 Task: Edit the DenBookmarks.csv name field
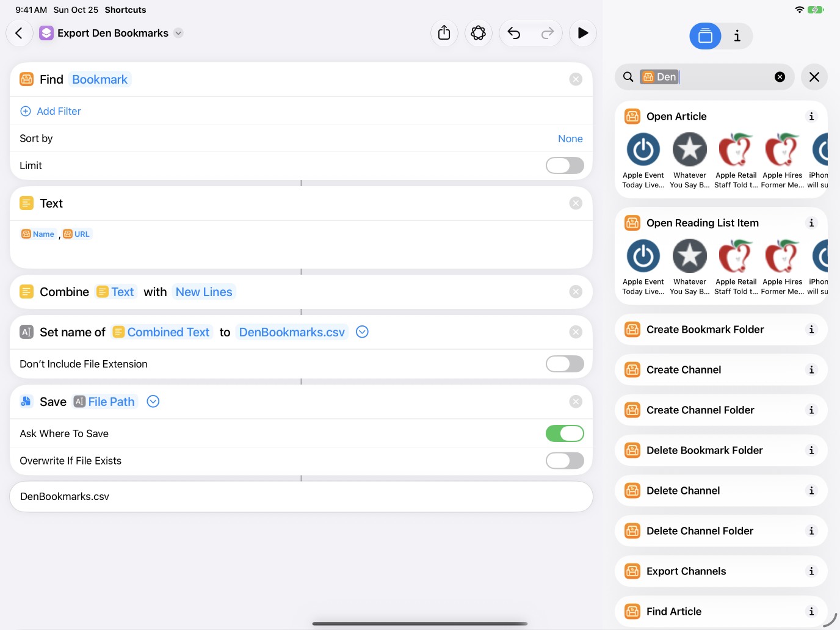coord(292,332)
